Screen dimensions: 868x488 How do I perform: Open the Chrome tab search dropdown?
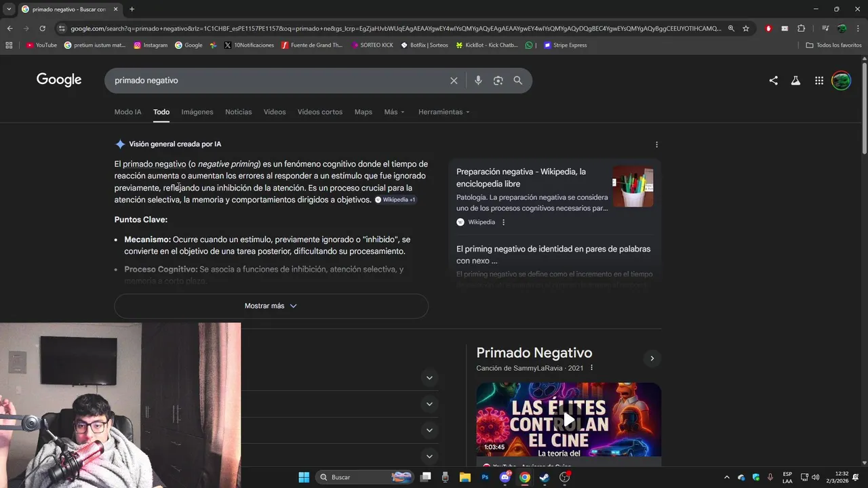tap(9, 9)
